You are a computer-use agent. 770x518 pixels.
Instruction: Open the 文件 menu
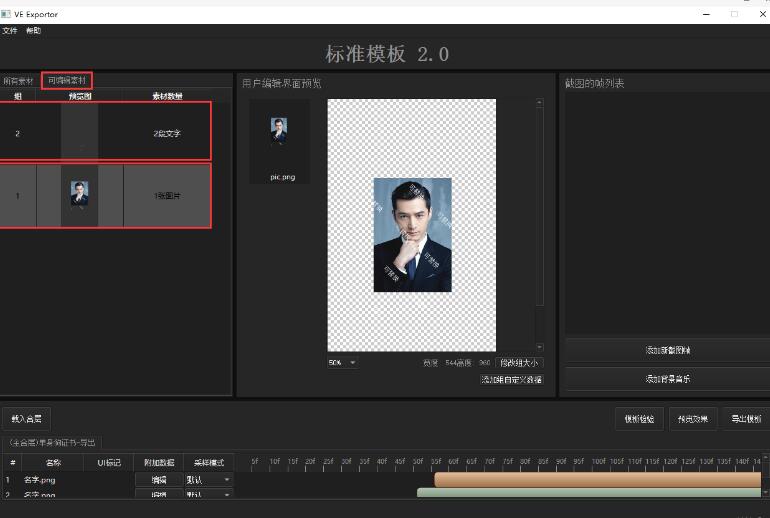9,30
